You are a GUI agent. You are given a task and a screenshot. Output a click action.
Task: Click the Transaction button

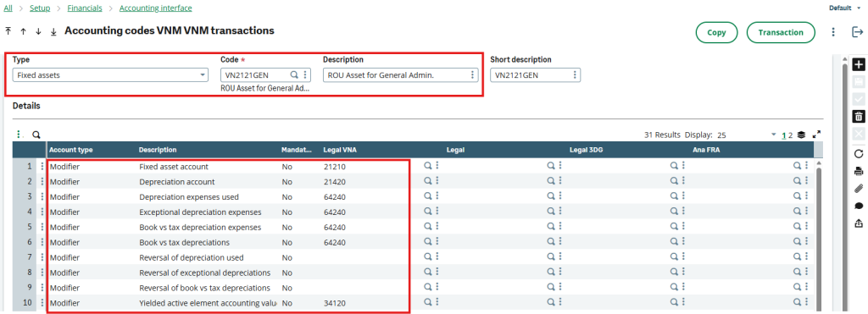coord(781,32)
